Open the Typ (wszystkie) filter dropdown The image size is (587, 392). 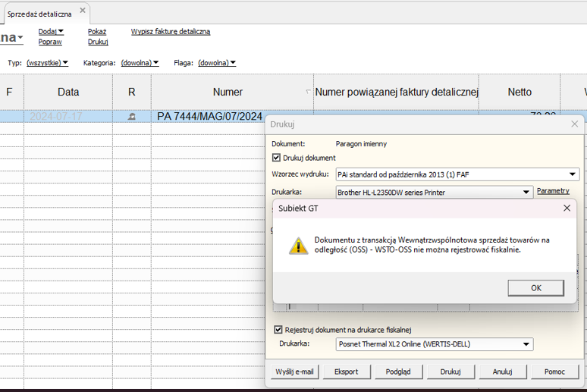47,62
